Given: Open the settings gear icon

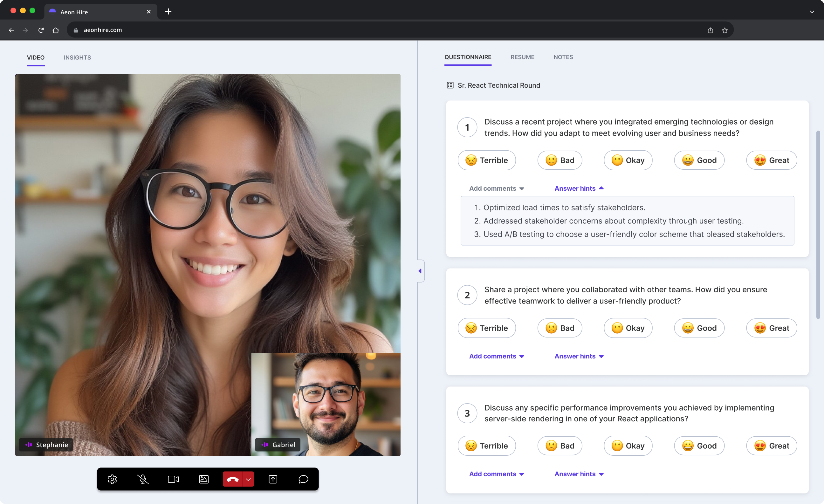Looking at the screenshot, I should [x=113, y=479].
